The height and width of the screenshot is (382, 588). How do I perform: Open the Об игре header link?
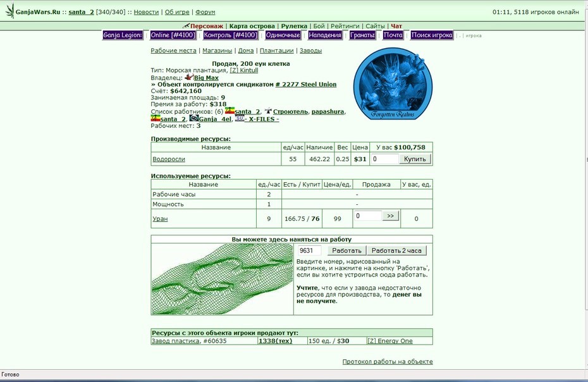(177, 12)
